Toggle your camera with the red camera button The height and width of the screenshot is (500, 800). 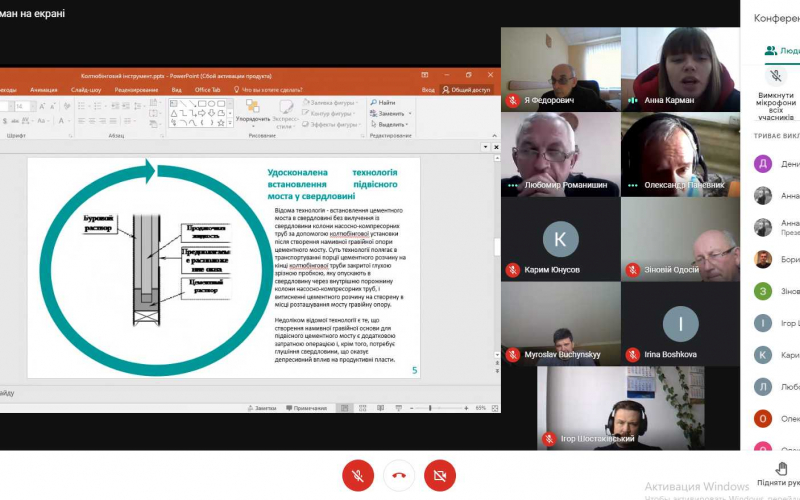440,475
